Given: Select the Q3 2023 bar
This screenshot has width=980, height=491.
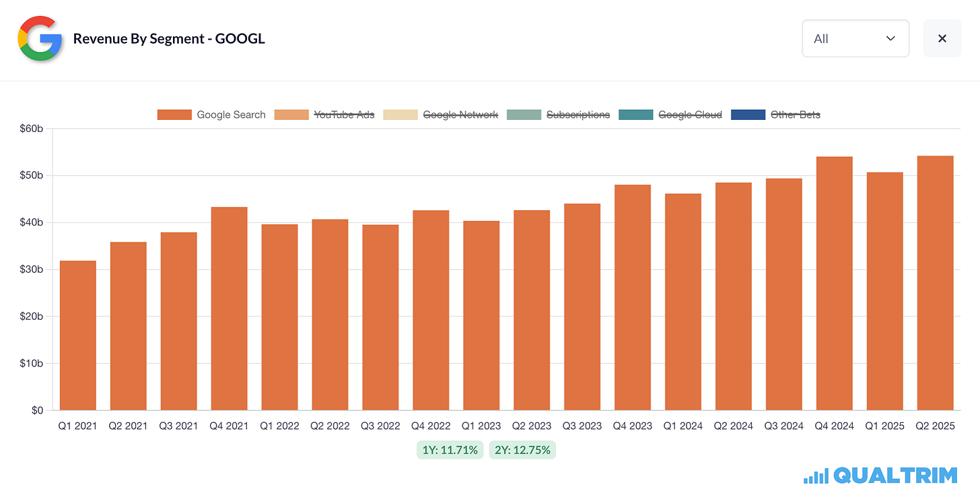Looking at the screenshot, I should pyautogui.click(x=582, y=306).
